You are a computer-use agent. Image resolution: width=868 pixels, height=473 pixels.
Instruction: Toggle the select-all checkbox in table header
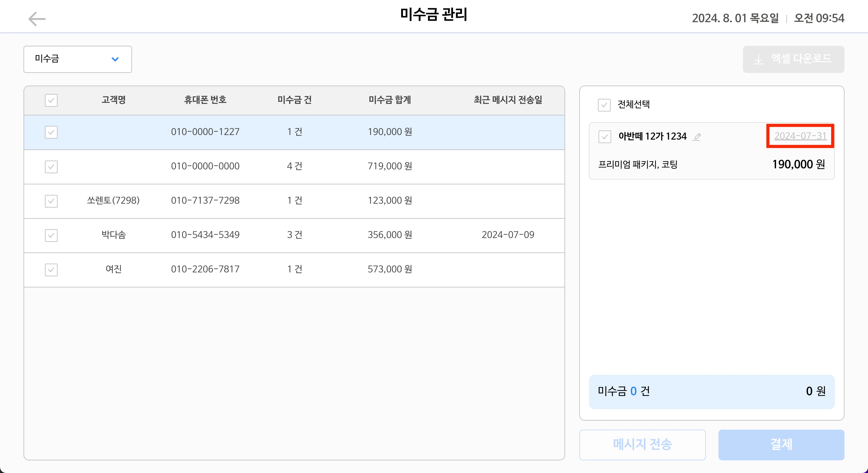[x=51, y=100]
